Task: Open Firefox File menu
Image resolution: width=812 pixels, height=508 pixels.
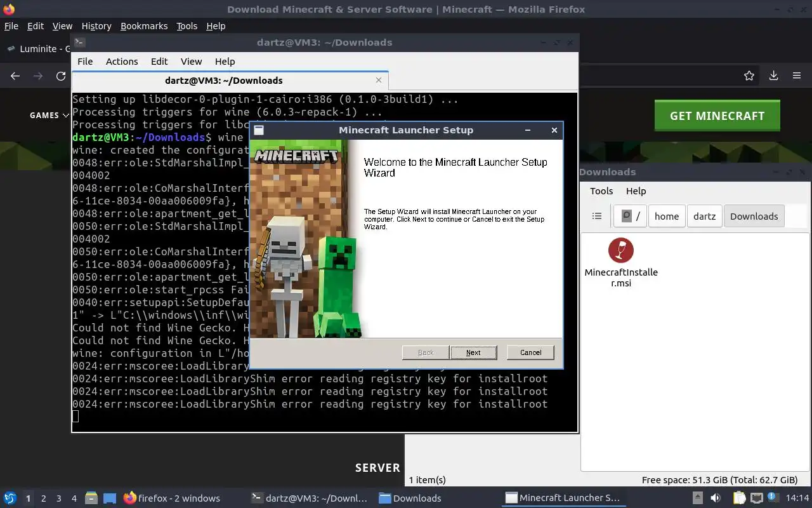Action: 11,26
